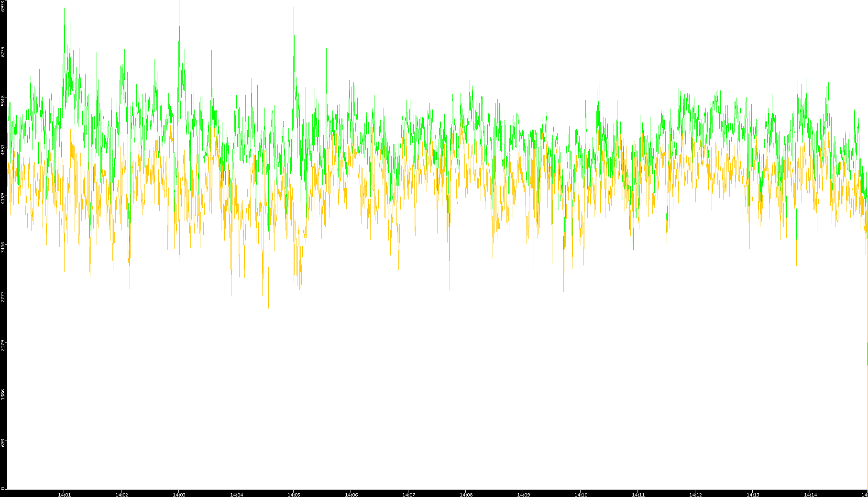Click the 2079 y-axis label
The height and width of the screenshot is (497, 868).
3,344
